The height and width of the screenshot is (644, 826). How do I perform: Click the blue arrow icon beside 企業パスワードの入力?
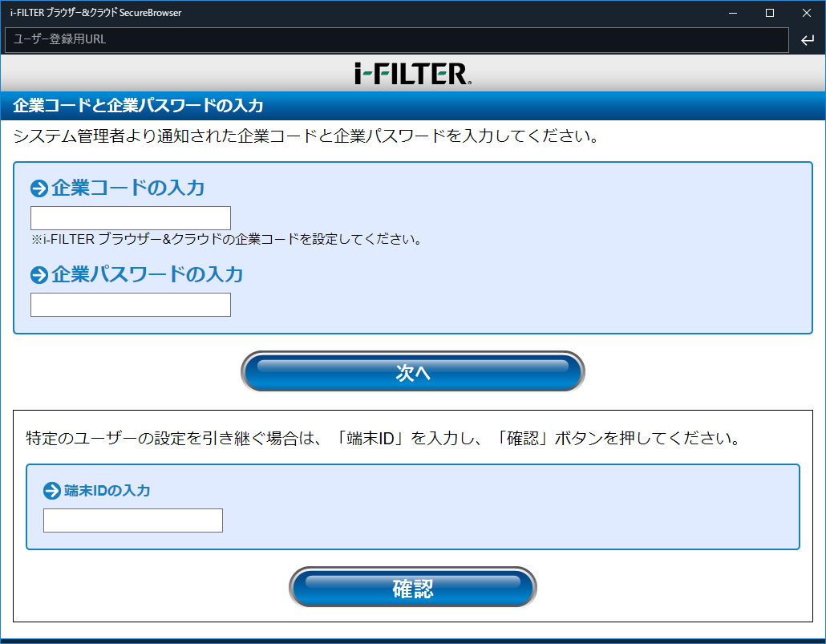click(38, 275)
